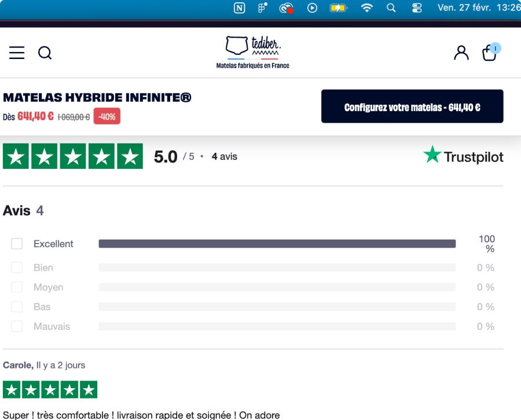The width and height of the screenshot is (521, 420).
Task: Open the user account icon
Action: (x=461, y=53)
